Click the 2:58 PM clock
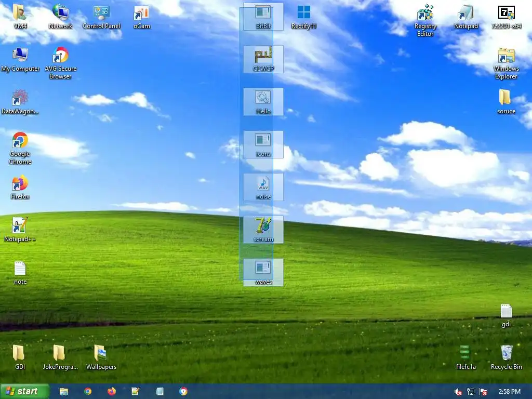Screen dimensions: 532x399 (x=510, y=392)
